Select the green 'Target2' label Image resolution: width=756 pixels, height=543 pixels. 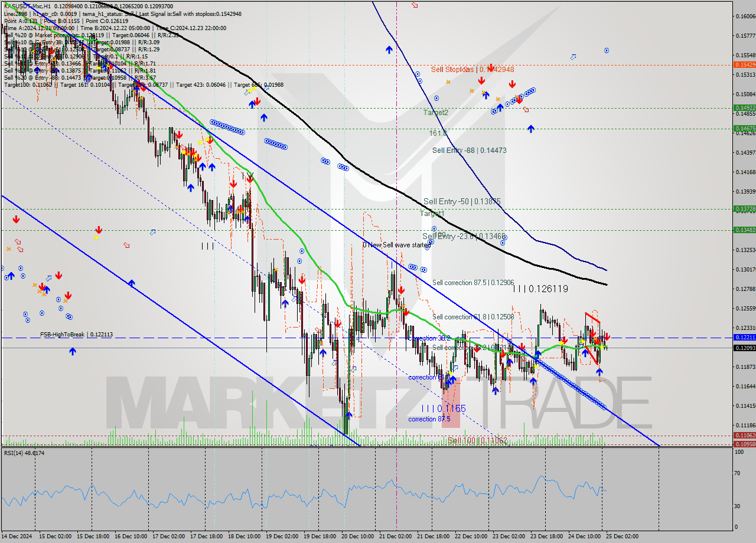click(436, 112)
